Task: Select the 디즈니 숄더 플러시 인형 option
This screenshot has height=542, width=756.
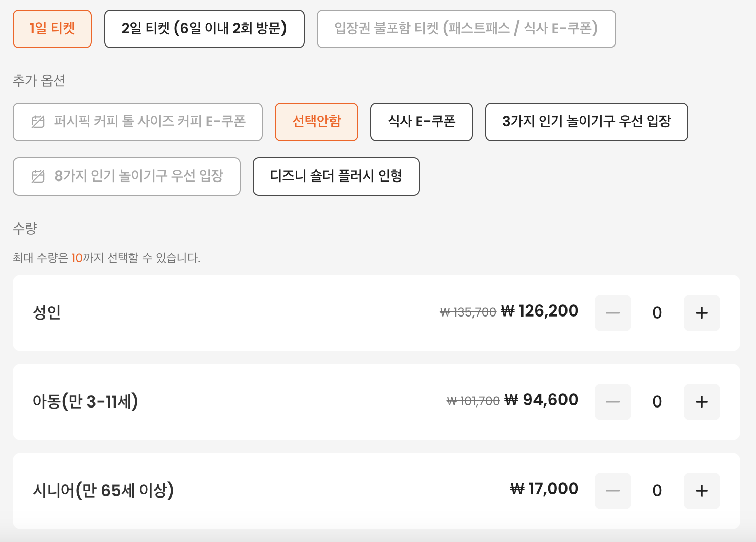Action: pos(336,176)
